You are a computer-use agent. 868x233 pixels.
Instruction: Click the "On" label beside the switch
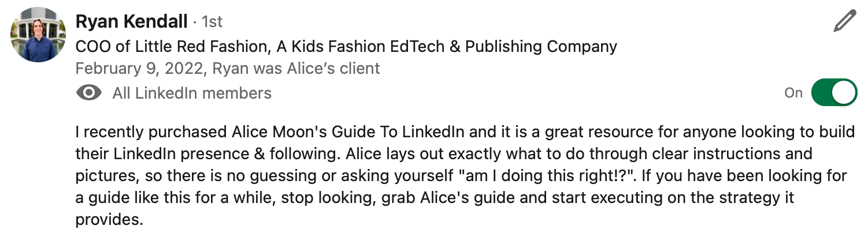point(793,93)
